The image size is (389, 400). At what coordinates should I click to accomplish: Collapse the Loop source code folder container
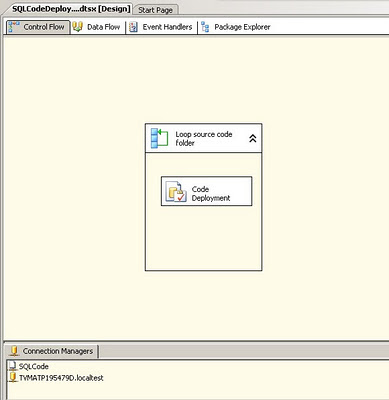click(x=253, y=138)
